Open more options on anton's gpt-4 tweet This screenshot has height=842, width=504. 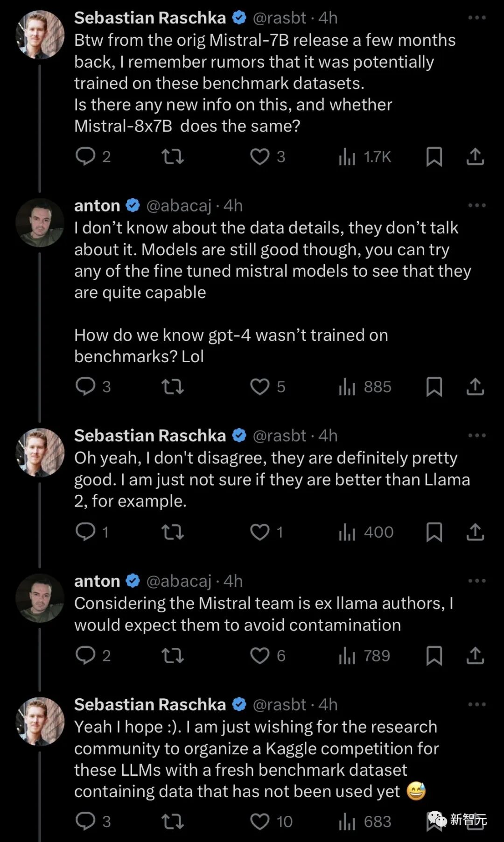coord(477,205)
